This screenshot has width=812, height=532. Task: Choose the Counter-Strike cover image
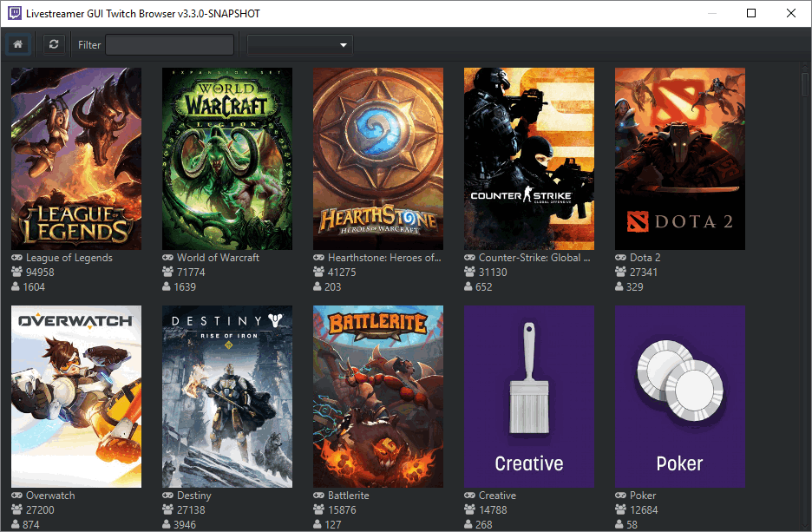(x=529, y=159)
